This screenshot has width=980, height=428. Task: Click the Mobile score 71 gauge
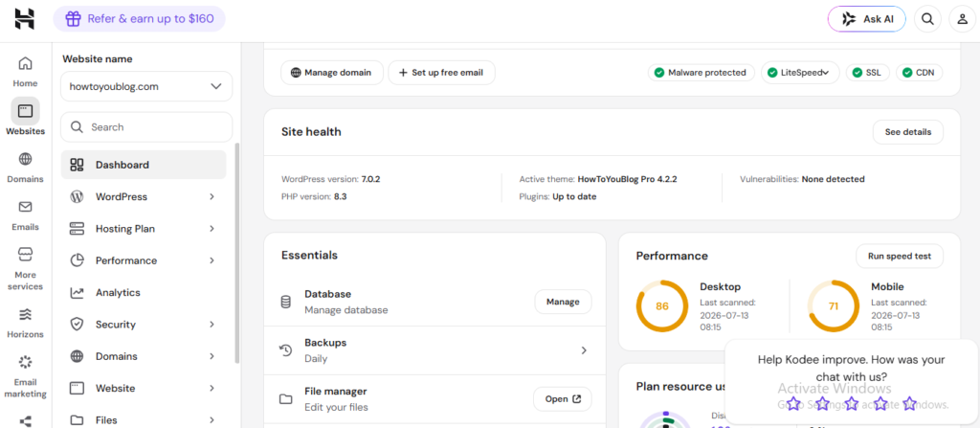coord(834,306)
